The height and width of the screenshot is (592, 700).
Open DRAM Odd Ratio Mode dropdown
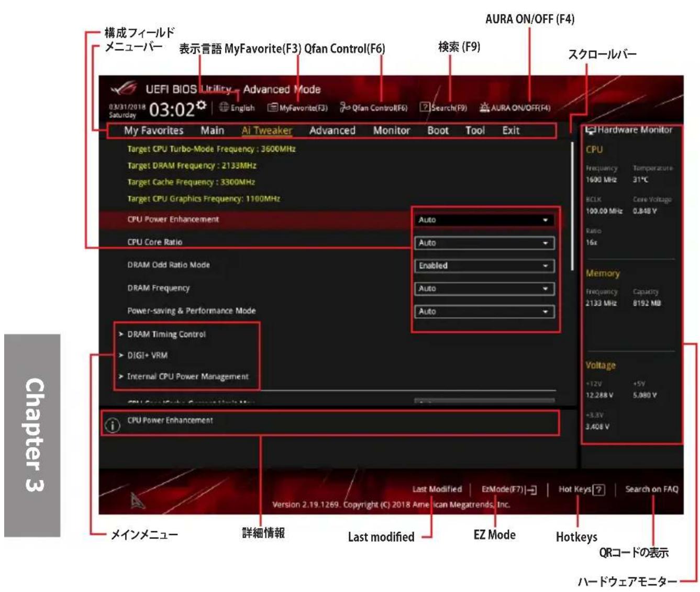tap(484, 265)
